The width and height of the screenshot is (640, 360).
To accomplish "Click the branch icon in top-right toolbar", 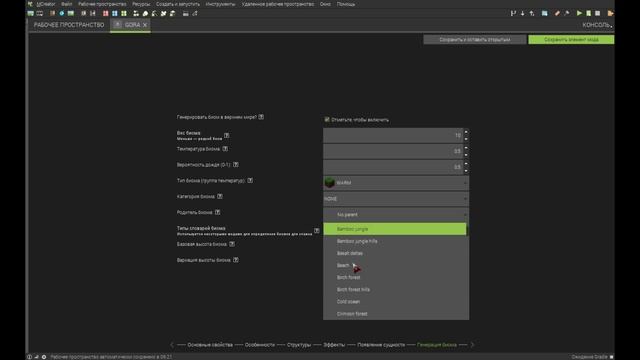I will [513, 13].
